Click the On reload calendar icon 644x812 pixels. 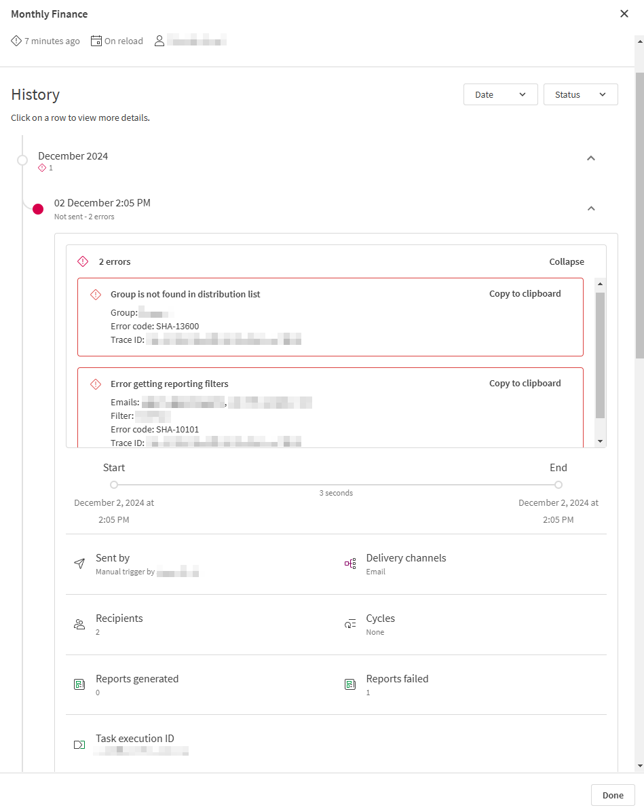pyautogui.click(x=96, y=41)
